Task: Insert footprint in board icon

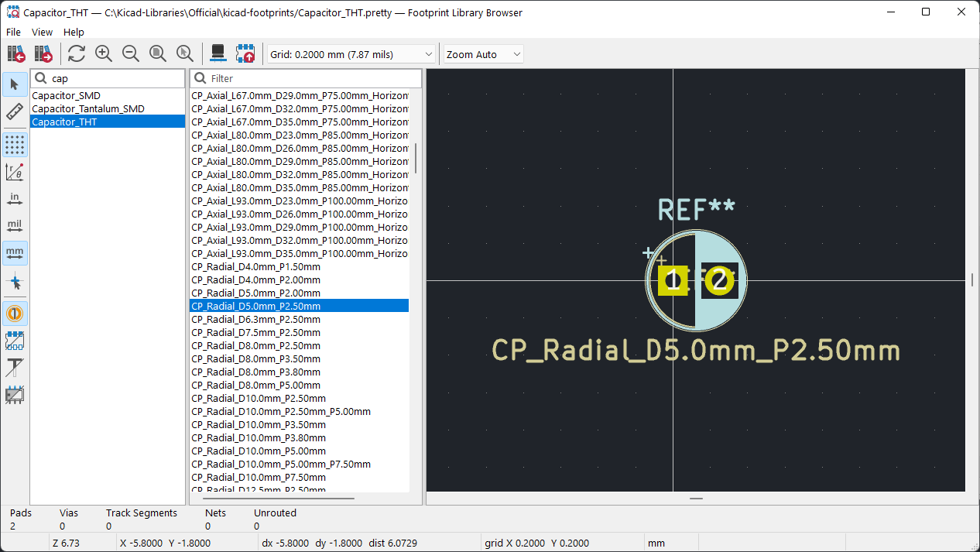Action: coord(245,54)
